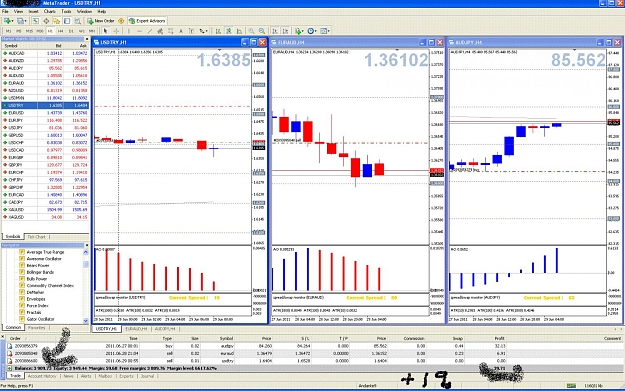Switch chart to M15 timeframe
The width and height of the screenshot is (625, 391).
pos(29,31)
